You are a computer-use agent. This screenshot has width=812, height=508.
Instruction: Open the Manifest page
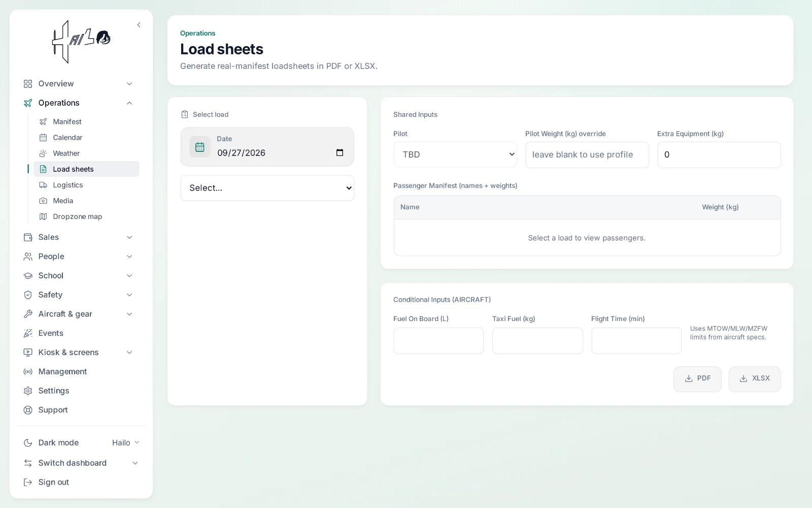coord(86,122)
